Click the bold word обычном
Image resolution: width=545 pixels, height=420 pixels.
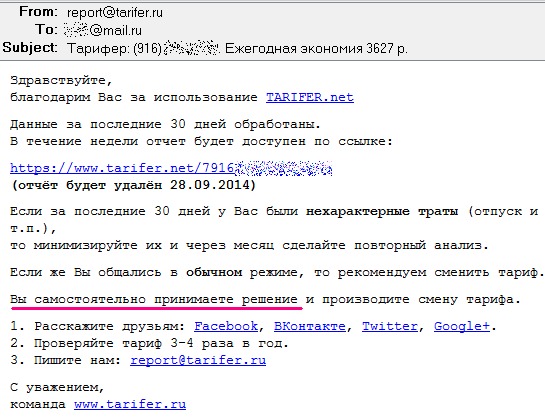214,272
